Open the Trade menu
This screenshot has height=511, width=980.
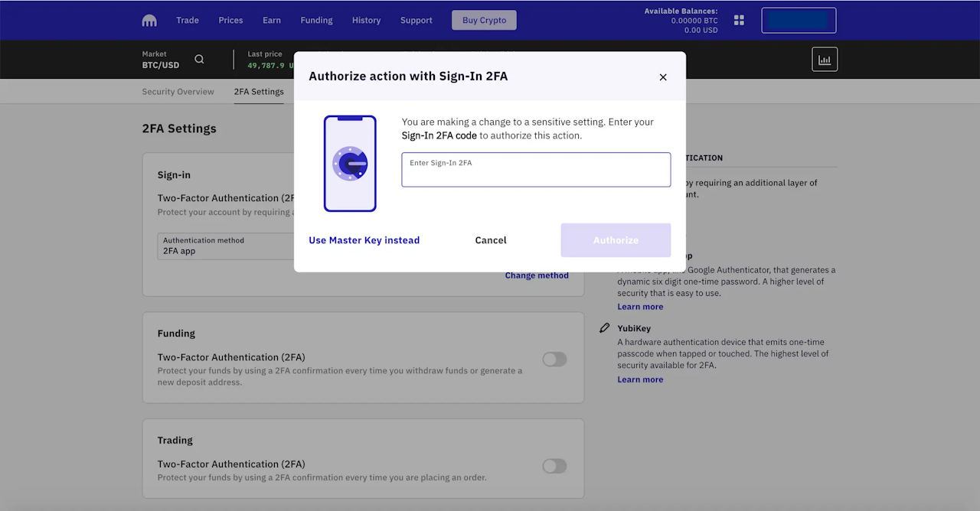click(x=188, y=21)
